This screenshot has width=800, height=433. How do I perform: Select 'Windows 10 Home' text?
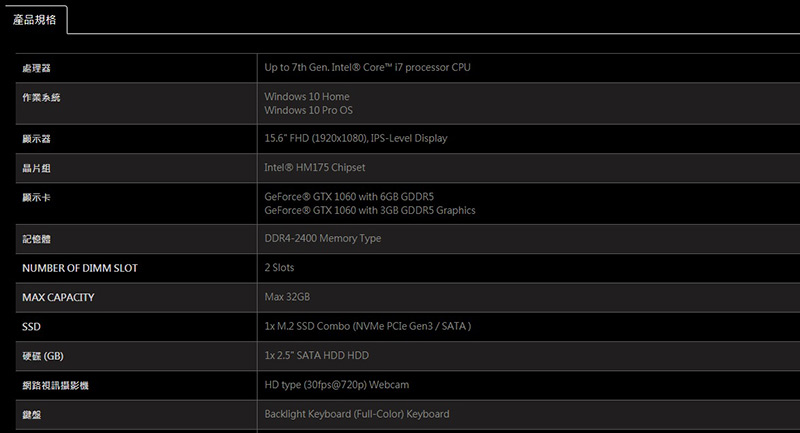click(x=307, y=96)
